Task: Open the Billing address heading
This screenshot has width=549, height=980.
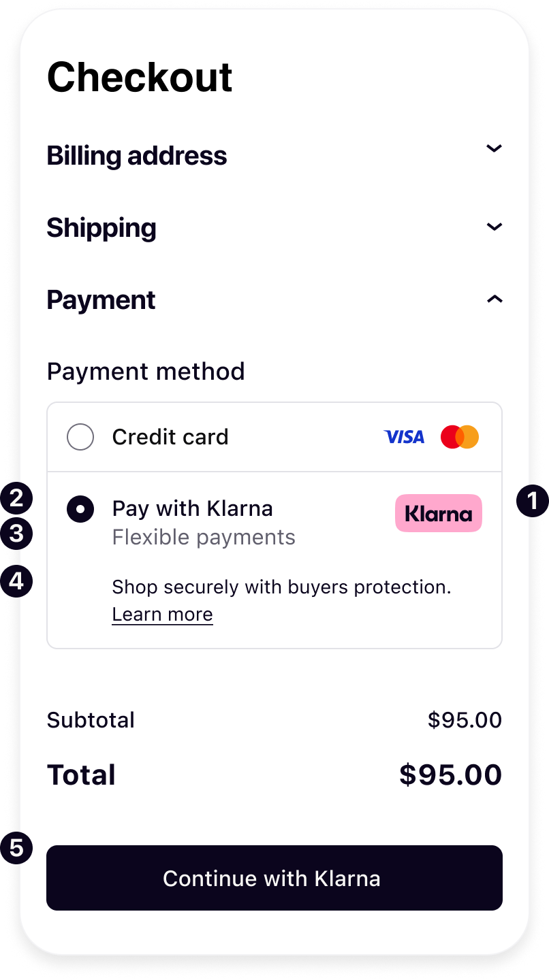Action: click(x=137, y=156)
